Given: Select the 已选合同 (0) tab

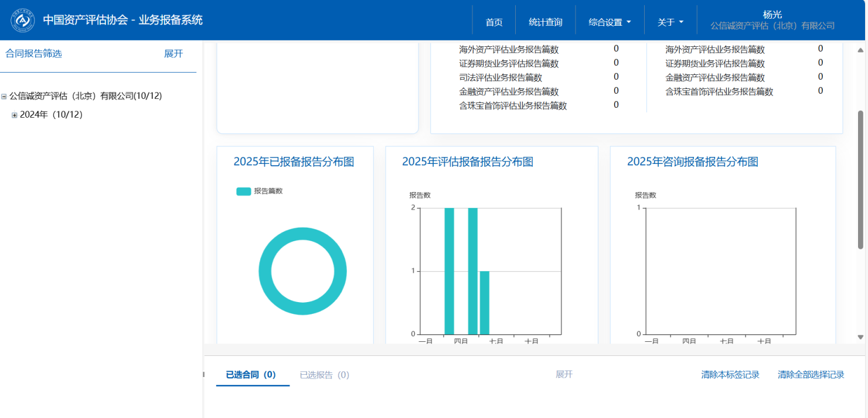Looking at the screenshot, I should (x=251, y=375).
